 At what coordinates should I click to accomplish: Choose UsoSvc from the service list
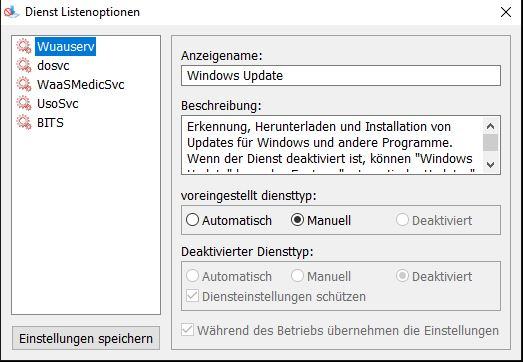tap(57, 103)
